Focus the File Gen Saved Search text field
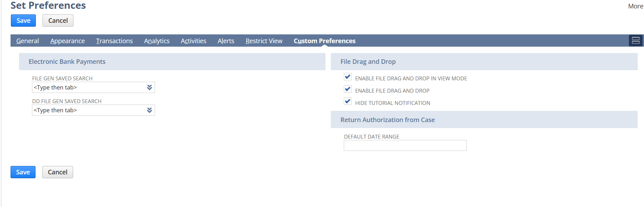Image resolution: width=644 pixels, height=207 pixels. [x=89, y=87]
